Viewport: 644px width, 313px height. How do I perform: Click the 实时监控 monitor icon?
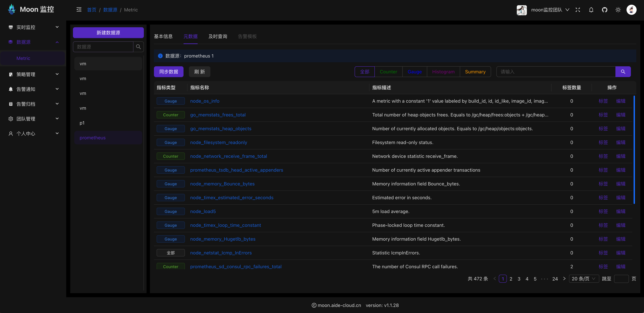11,27
